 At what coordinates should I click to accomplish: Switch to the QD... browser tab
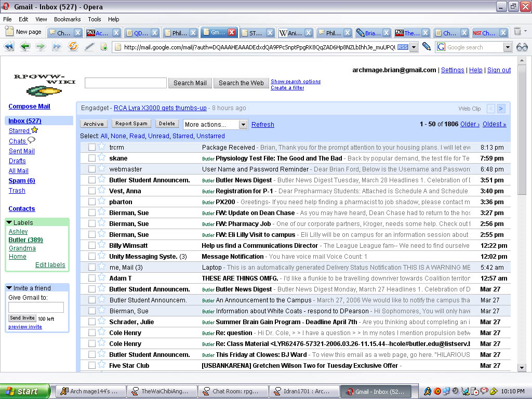coord(142,33)
